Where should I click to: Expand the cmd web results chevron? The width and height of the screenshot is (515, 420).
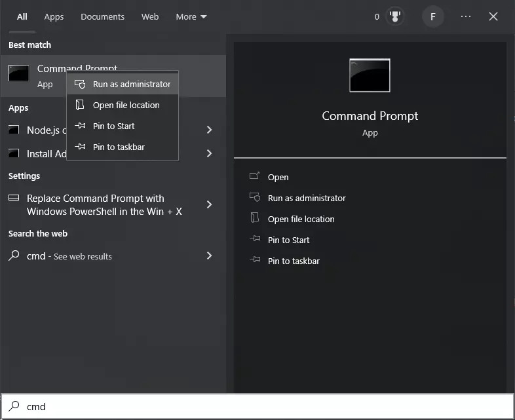pyautogui.click(x=209, y=256)
